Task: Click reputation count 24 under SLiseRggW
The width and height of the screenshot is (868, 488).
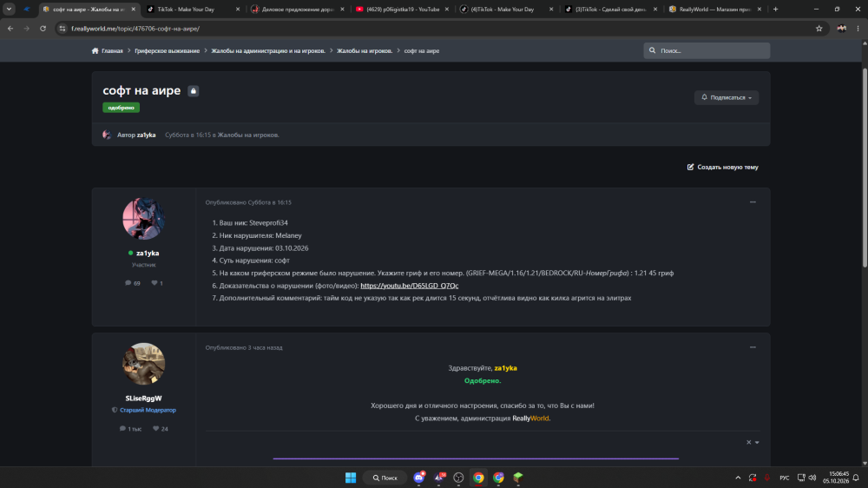Action: 161,429
